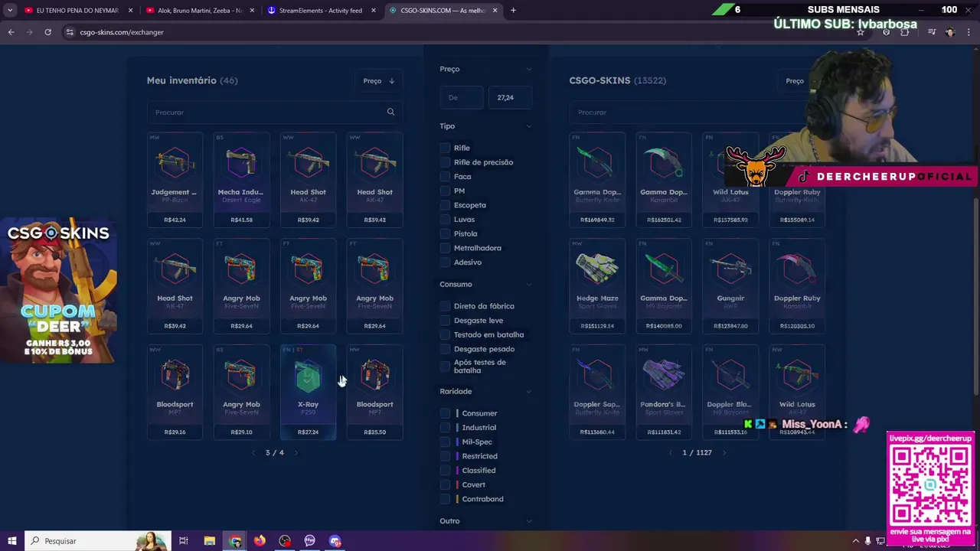Select the Doppler Ruby Karambit R$120305.10 card
Viewport: 980px width, 551px height.
click(x=797, y=287)
